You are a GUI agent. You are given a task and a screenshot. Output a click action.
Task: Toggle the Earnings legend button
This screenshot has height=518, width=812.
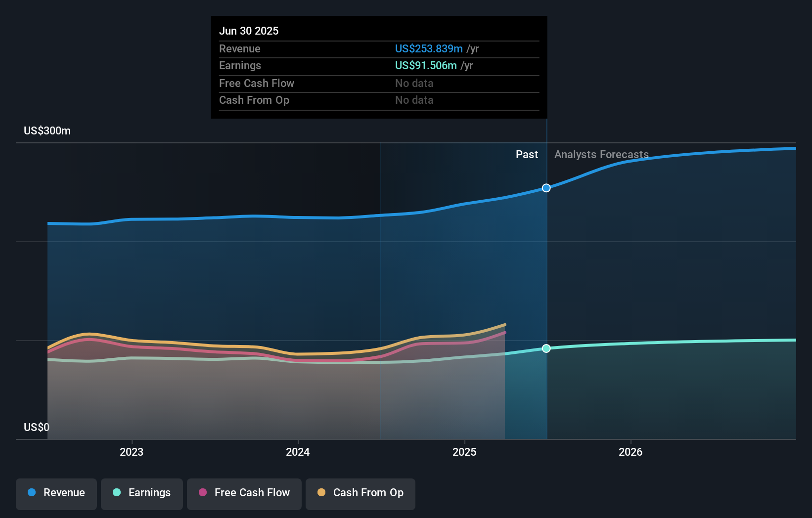(x=142, y=494)
